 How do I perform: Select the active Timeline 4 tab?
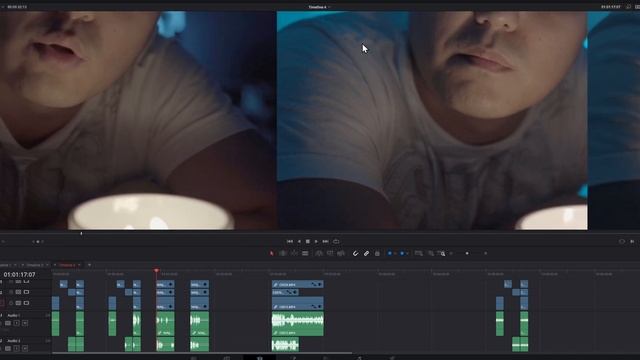(x=67, y=265)
